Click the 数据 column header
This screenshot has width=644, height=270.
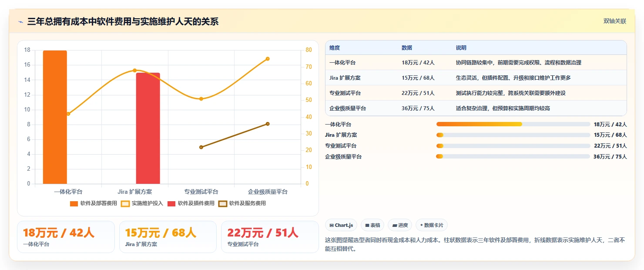[x=407, y=47]
